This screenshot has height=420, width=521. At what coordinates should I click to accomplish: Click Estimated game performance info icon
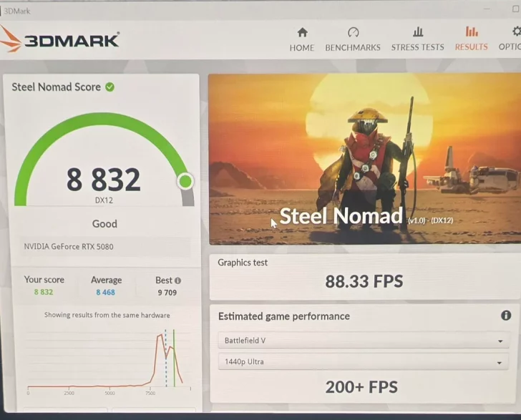click(506, 316)
